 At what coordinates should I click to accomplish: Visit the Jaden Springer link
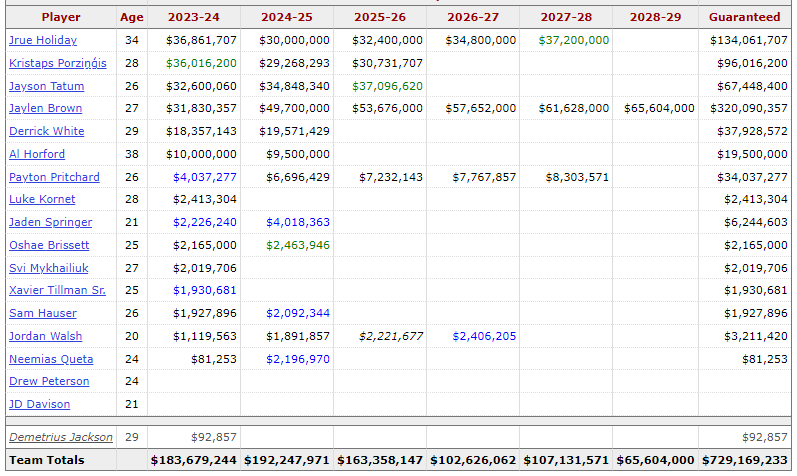pyautogui.click(x=50, y=222)
